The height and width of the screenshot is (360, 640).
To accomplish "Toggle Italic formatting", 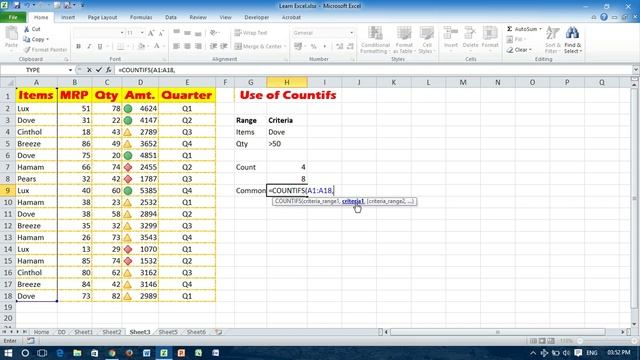I will 89,47.
